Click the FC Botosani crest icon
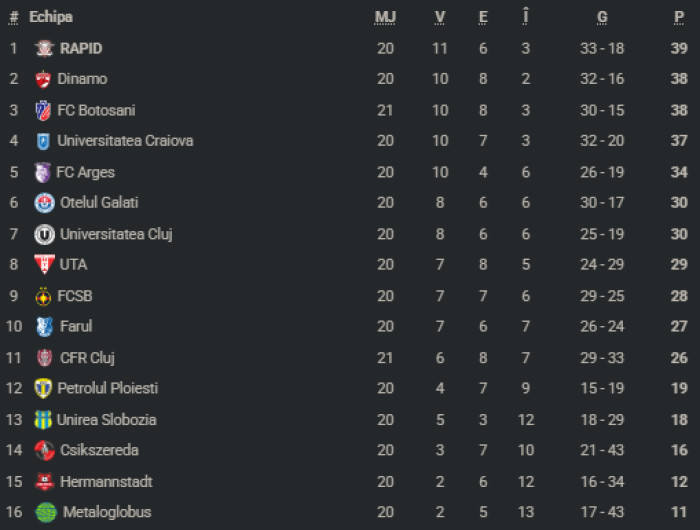The height and width of the screenshot is (530, 700). [43, 110]
